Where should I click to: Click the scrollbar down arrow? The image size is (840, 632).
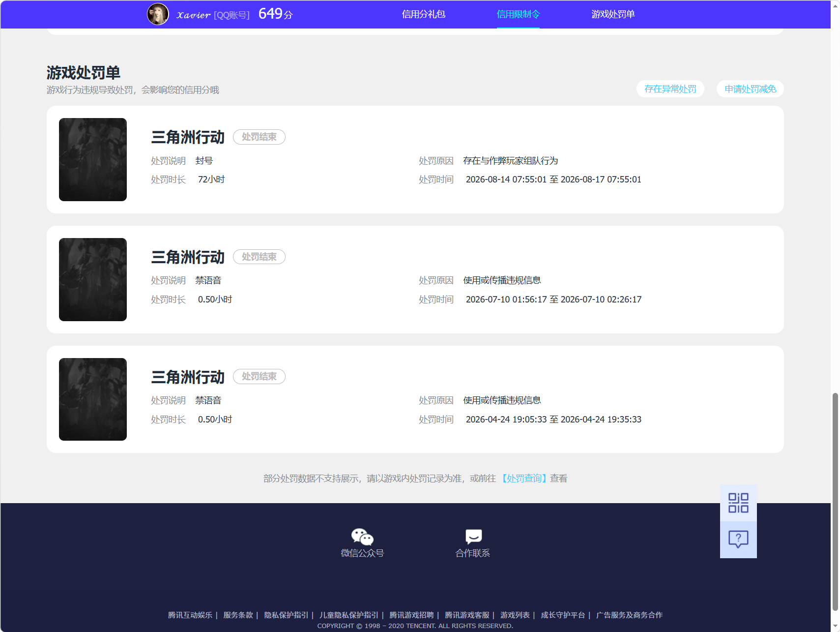835,627
